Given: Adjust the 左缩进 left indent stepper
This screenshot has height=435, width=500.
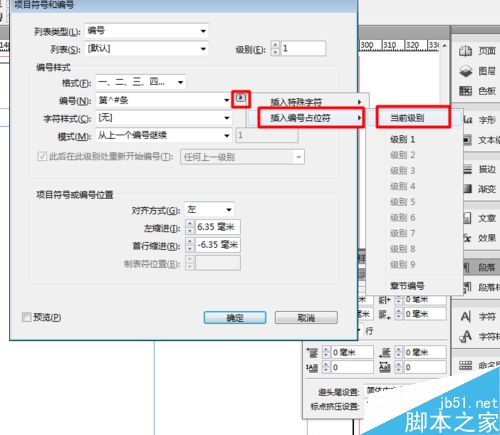Looking at the screenshot, I should click(x=190, y=227).
